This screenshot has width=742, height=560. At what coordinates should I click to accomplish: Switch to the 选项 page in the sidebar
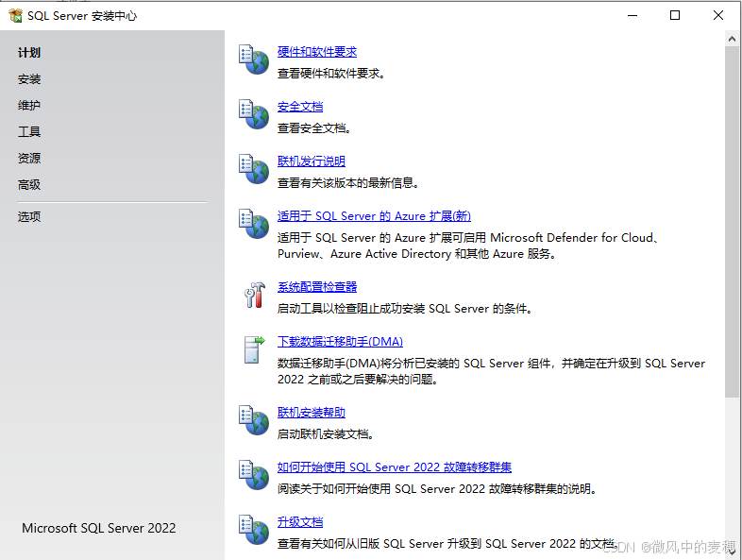(29, 217)
